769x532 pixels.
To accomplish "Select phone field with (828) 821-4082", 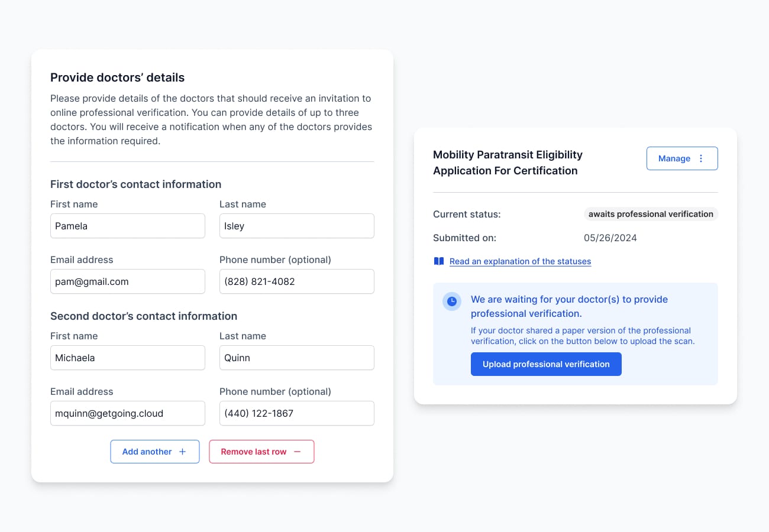I will coord(297,281).
